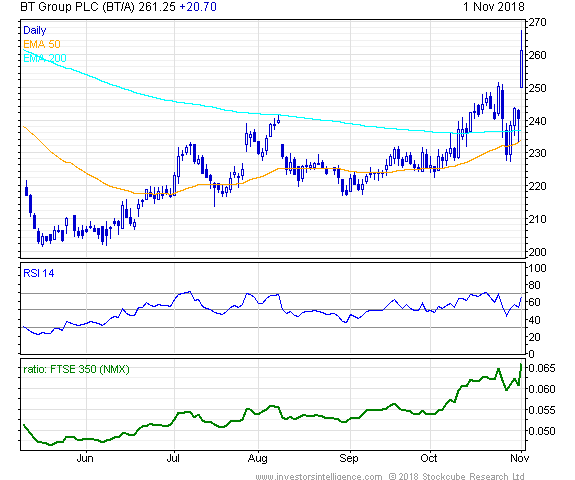Click the 20 RSI axis label
Viewport: 575px width, 480px height.
534,337
